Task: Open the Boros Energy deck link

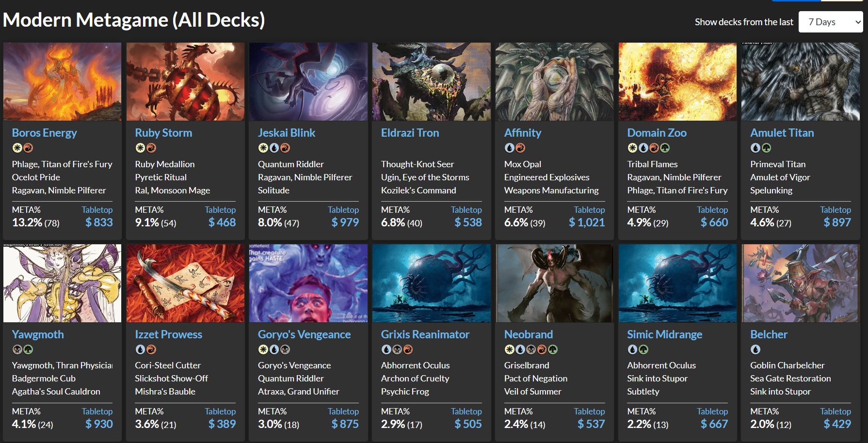Action: (x=44, y=133)
